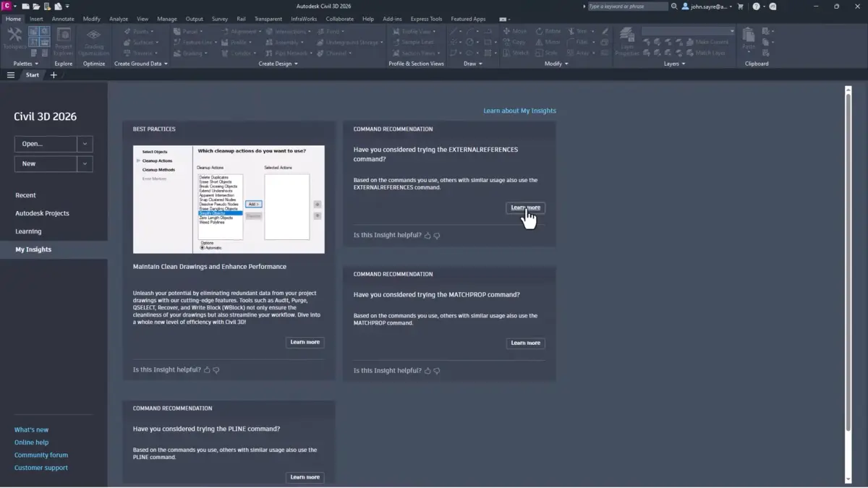Thumbs down the MATCHPROP insight
The width and height of the screenshot is (868, 488).
(436, 371)
